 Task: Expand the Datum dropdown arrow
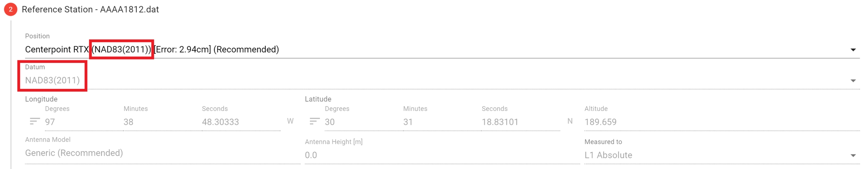coord(853,81)
